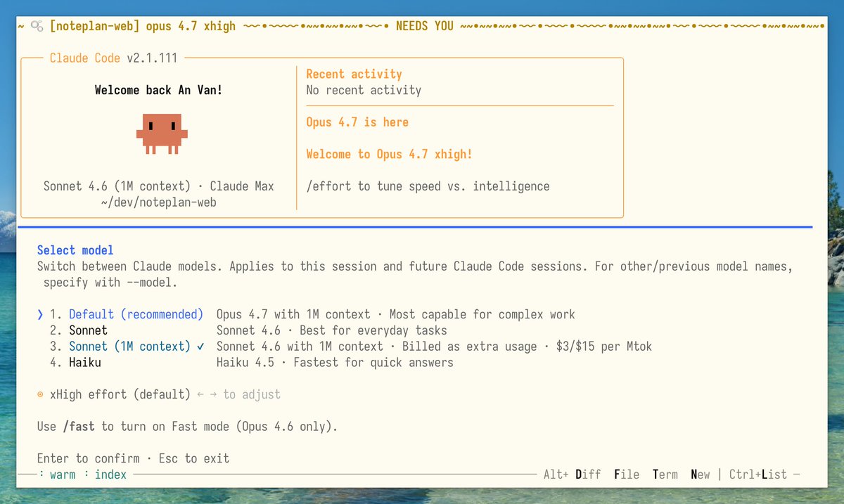Select the Default (recommended) model option
This screenshot has height=504, width=844.
(136, 314)
